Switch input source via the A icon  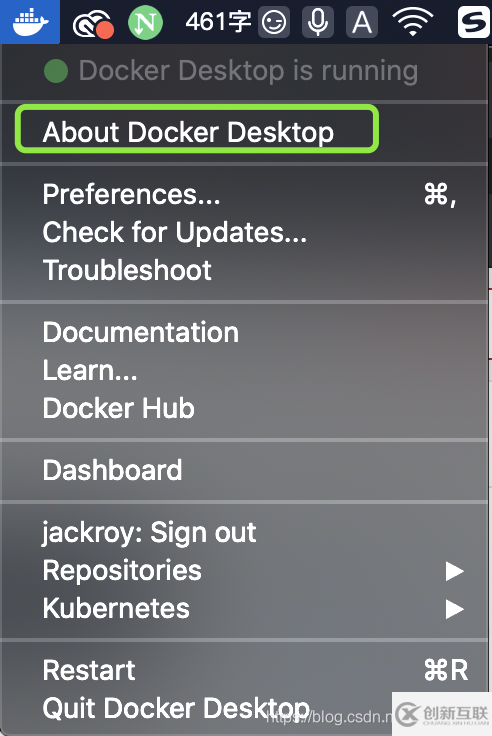click(x=361, y=22)
